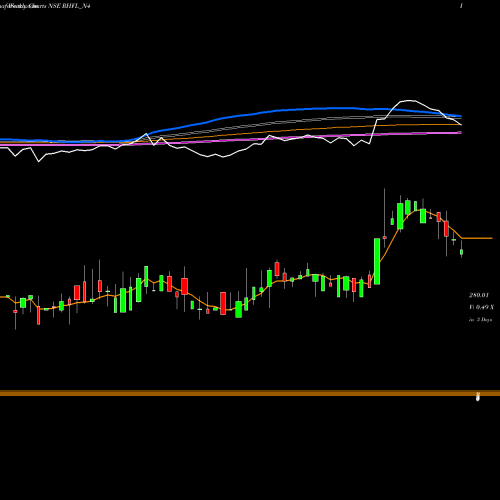
Task: Click the small white marker on the orange band
Action: tap(478, 397)
